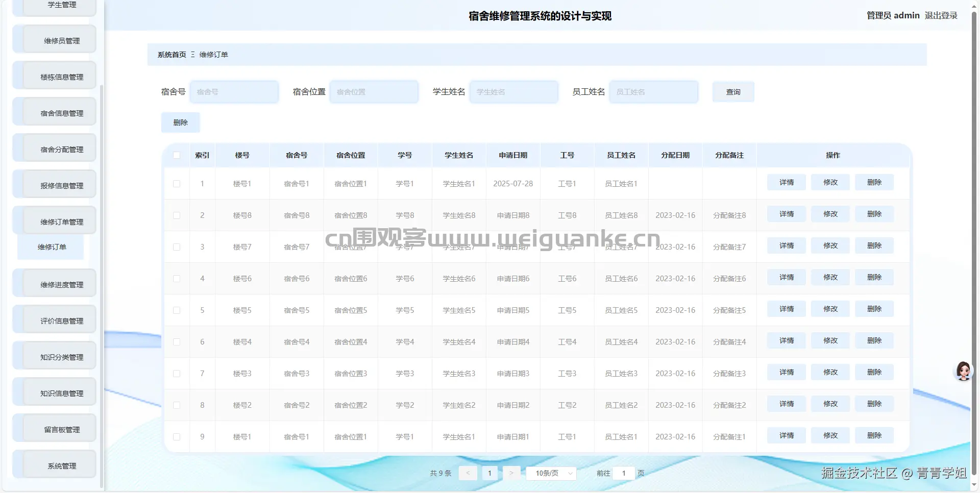Screen dimensions: 980x493
Task: Check the box for row index 2
Action: point(177,215)
